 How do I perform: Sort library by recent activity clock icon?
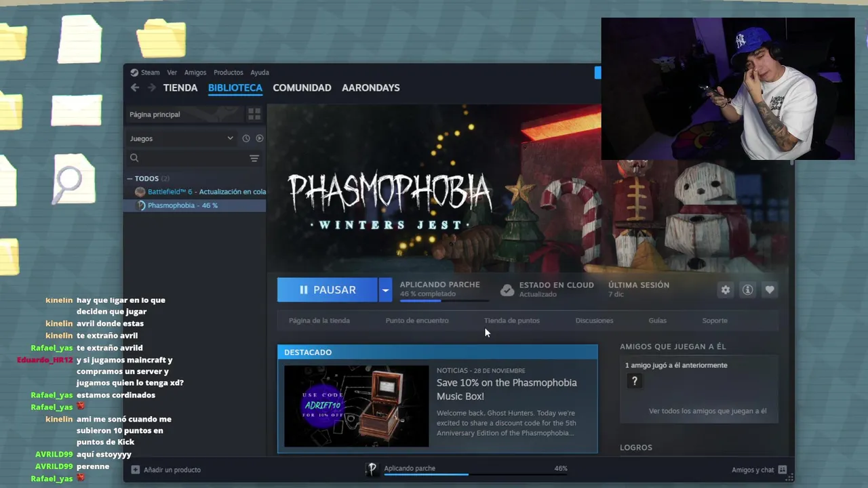[246, 138]
